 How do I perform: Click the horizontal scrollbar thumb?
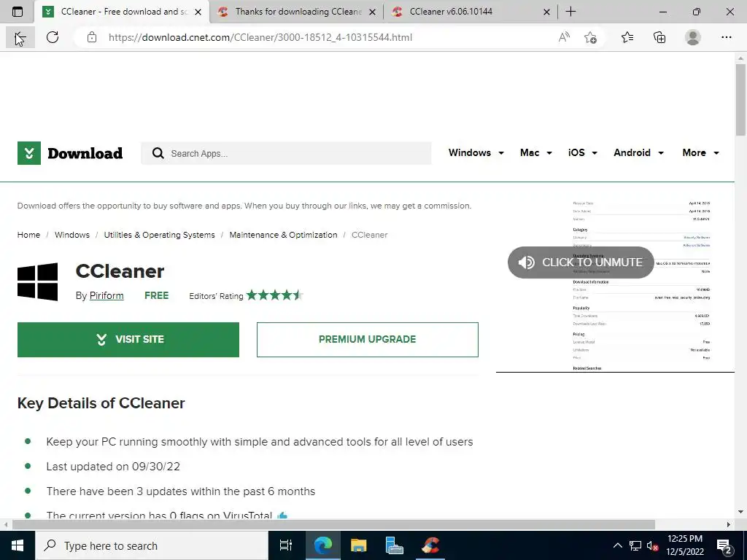pos(333,524)
